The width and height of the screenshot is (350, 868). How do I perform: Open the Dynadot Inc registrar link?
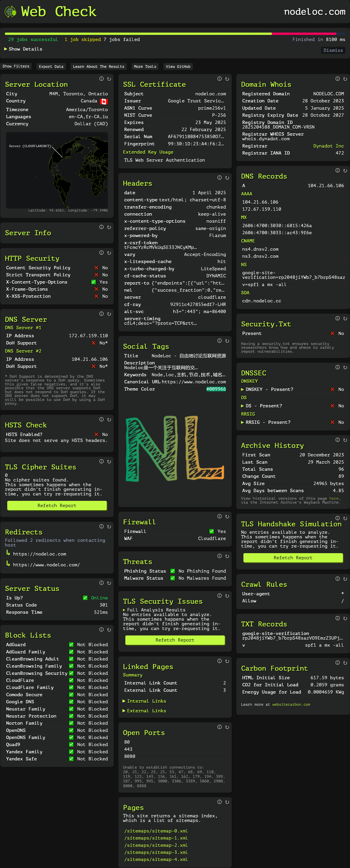click(328, 146)
